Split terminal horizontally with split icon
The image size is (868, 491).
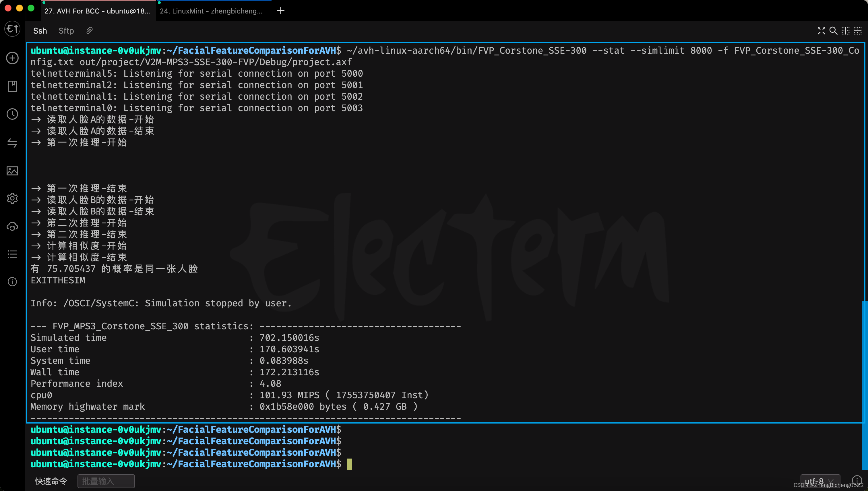[x=858, y=31]
